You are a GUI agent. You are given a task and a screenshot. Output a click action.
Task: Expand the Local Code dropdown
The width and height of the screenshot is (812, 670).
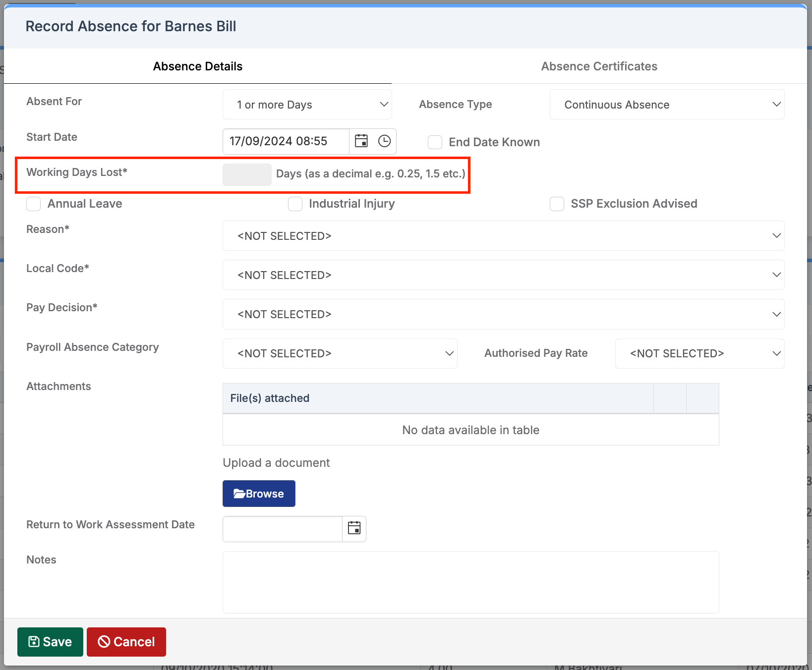(x=503, y=275)
